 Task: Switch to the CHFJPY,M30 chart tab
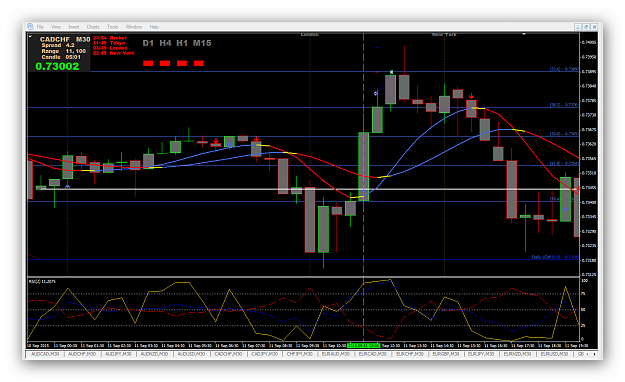tap(300, 354)
